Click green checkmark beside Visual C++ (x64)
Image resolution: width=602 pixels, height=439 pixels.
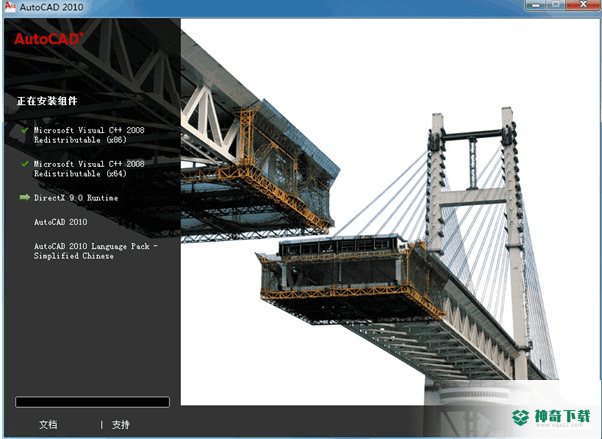(x=25, y=164)
